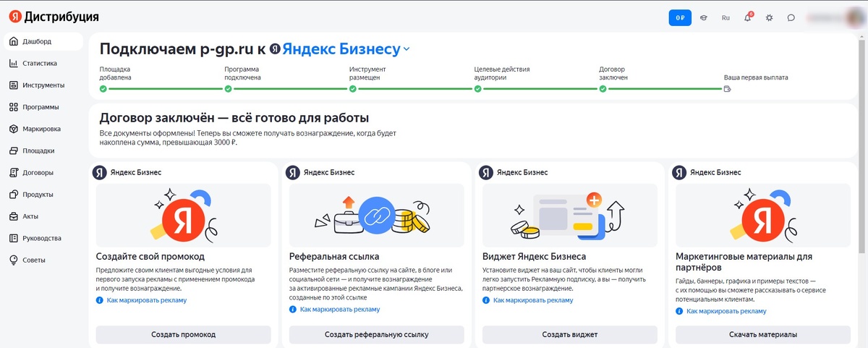Click Создать реферальную ссылку button
This screenshot has width=868, height=348.
377,334
